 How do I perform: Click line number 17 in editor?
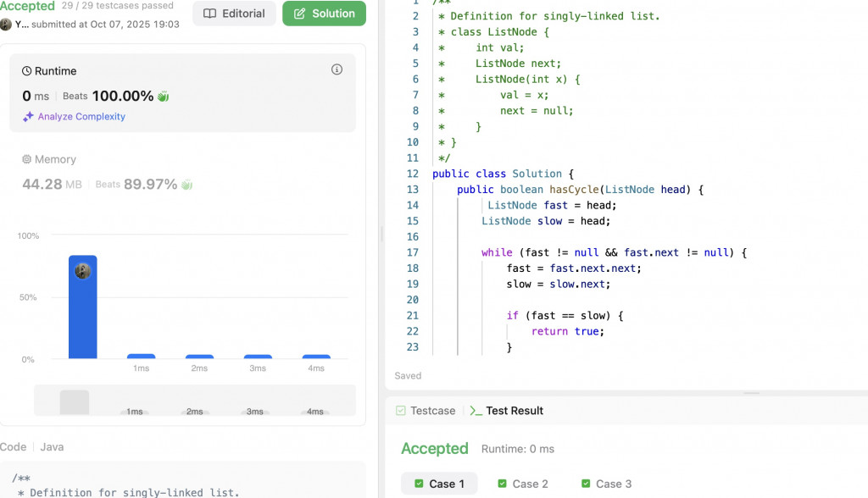[413, 252]
